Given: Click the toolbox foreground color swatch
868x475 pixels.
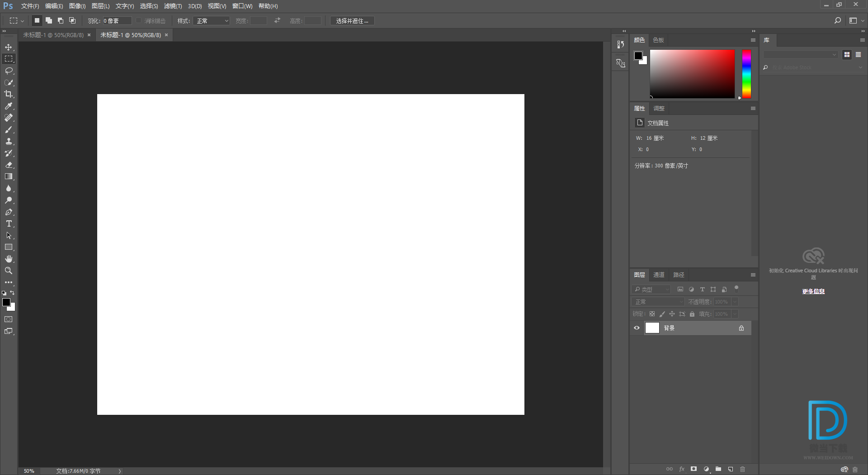Looking at the screenshot, I should coord(6,302).
